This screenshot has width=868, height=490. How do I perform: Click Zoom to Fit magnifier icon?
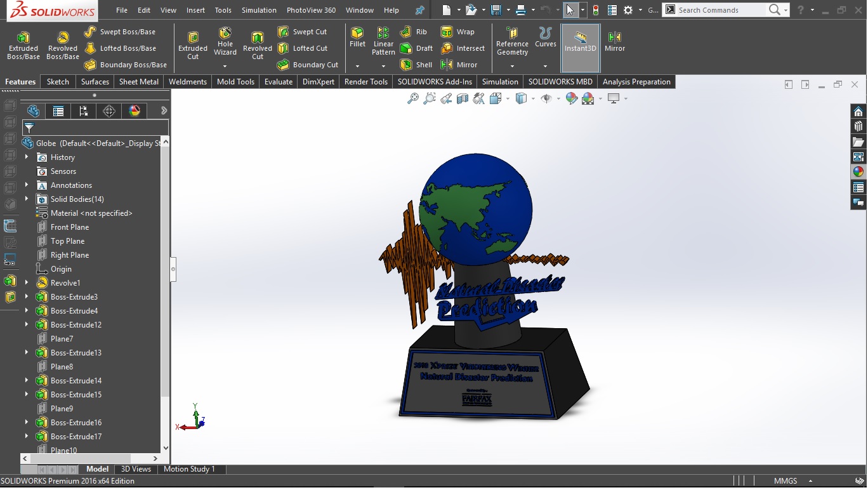click(x=413, y=98)
